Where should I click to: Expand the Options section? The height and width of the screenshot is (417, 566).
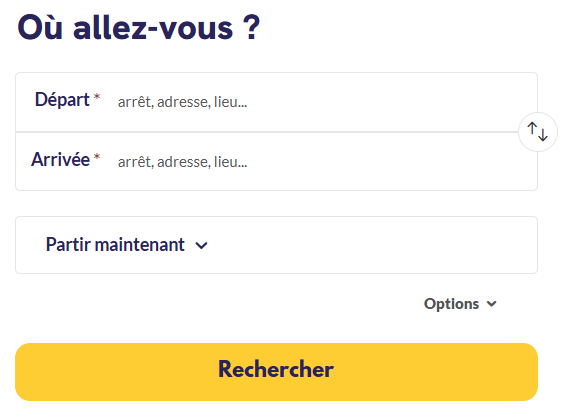pos(460,304)
